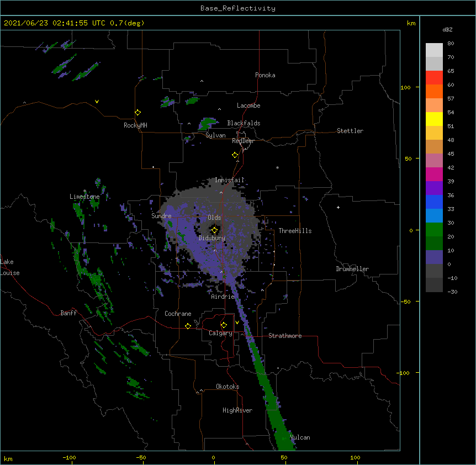Screen dimensions: 476x465
Task: Pick the red 60–65 dBZ legend swatch
Action: [x=434, y=77]
